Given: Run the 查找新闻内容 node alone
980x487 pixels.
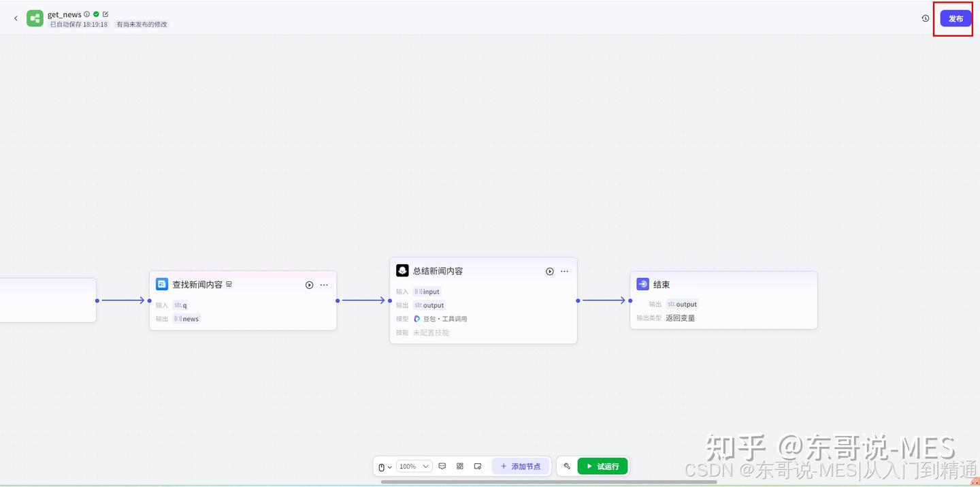Looking at the screenshot, I should [309, 285].
